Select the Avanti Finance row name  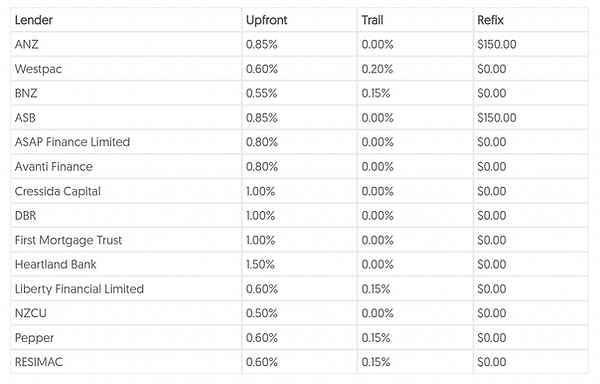pos(54,166)
